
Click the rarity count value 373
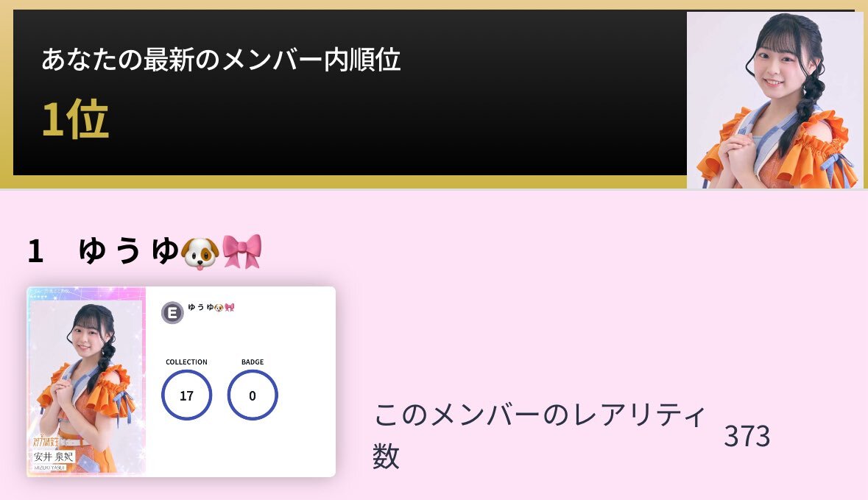point(747,437)
